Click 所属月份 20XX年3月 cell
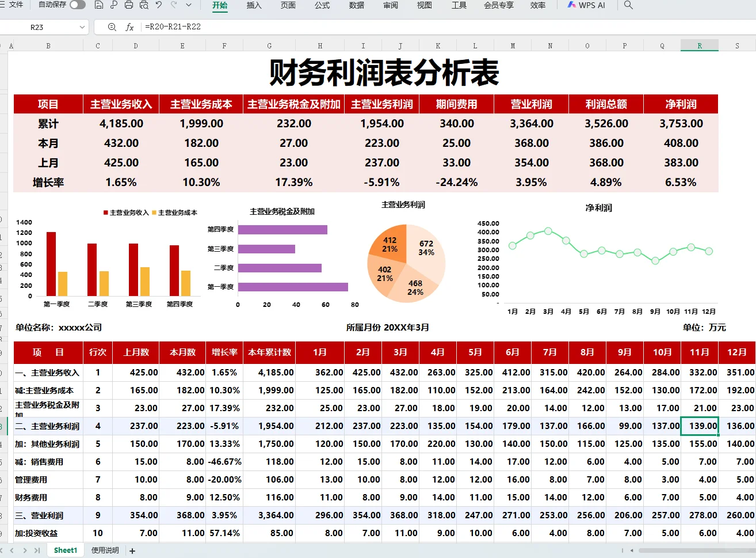This screenshot has width=756, height=558. pos(387,328)
